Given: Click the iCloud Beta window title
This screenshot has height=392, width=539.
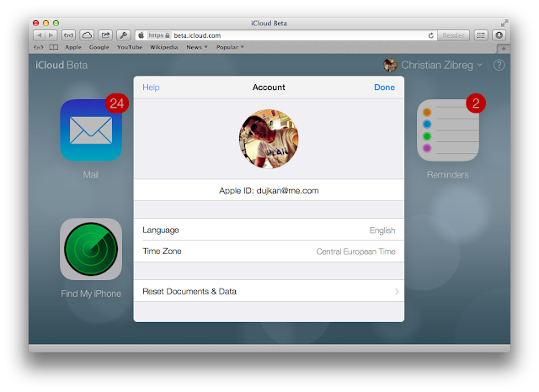Looking at the screenshot, I should point(269,23).
